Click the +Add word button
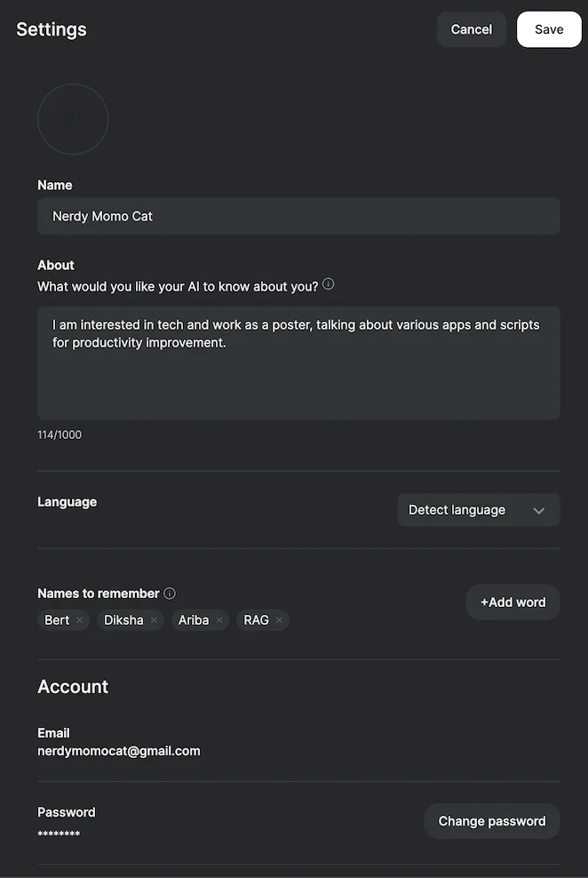 pos(513,602)
